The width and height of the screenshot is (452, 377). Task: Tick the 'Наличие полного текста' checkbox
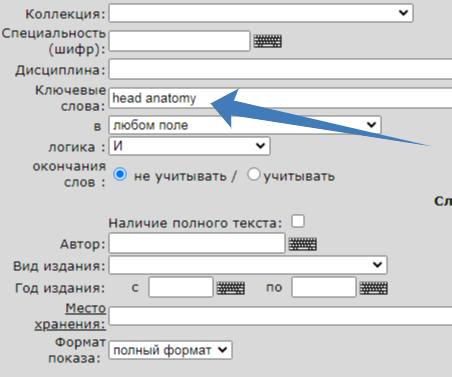click(298, 221)
